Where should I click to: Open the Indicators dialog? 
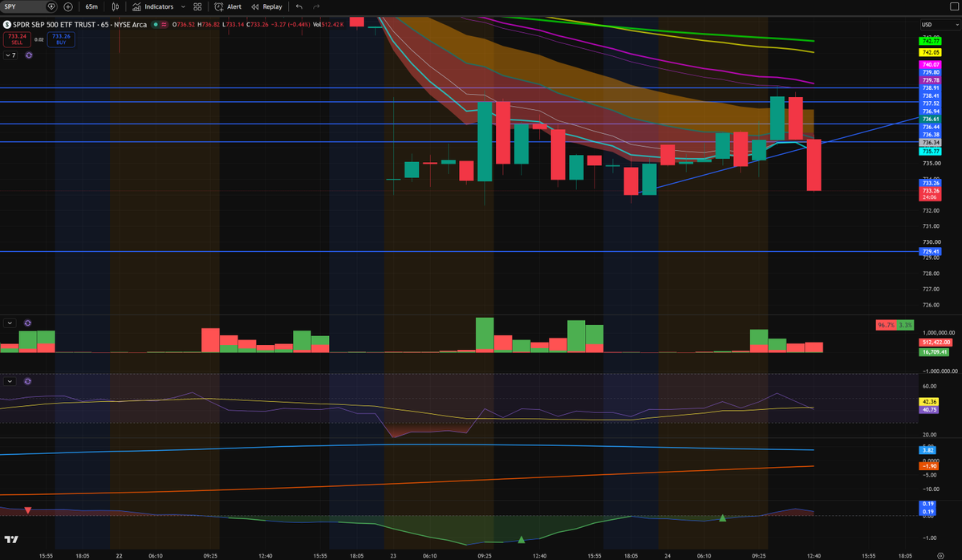click(x=152, y=6)
